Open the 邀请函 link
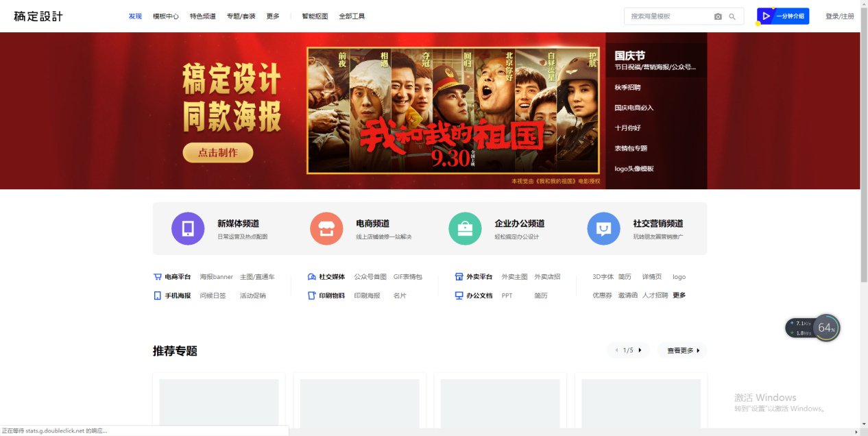 628,295
